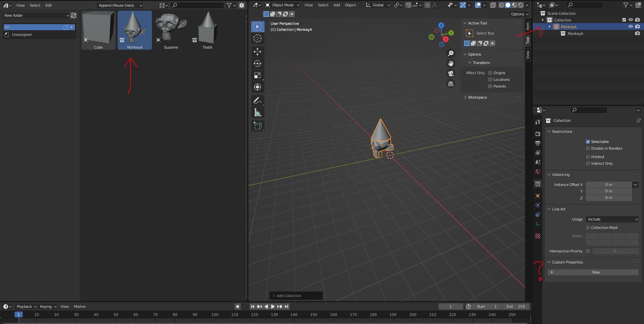Select the Rotate tool
The image size is (644, 324).
[257, 63]
